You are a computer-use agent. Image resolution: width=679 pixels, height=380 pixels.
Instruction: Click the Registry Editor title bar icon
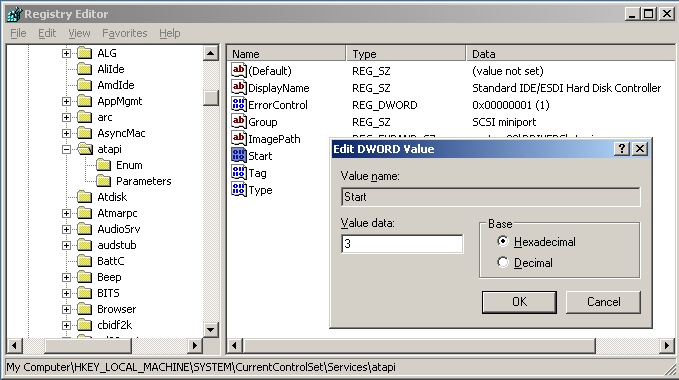pyautogui.click(x=14, y=14)
